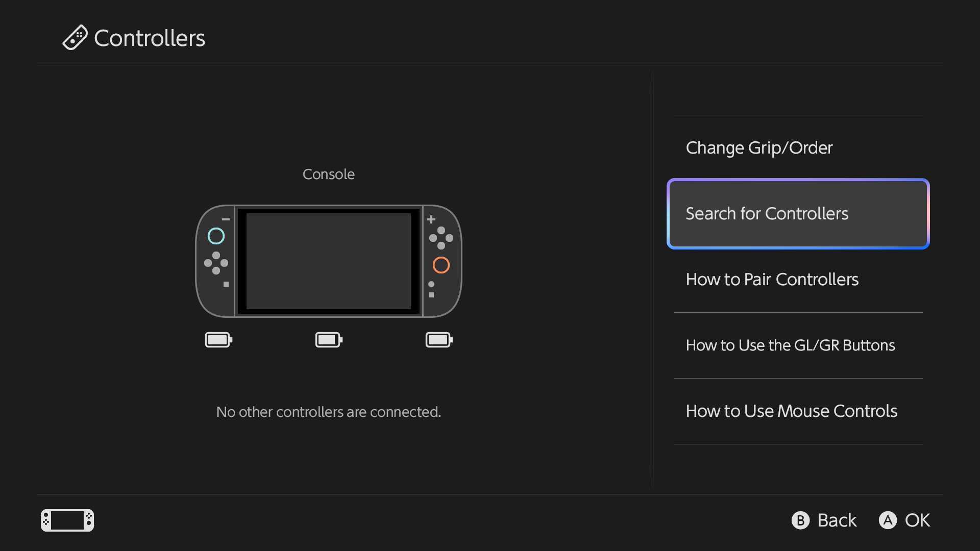
Task: Click the minus button on left Joy-Con
Action: pos(226,219)
